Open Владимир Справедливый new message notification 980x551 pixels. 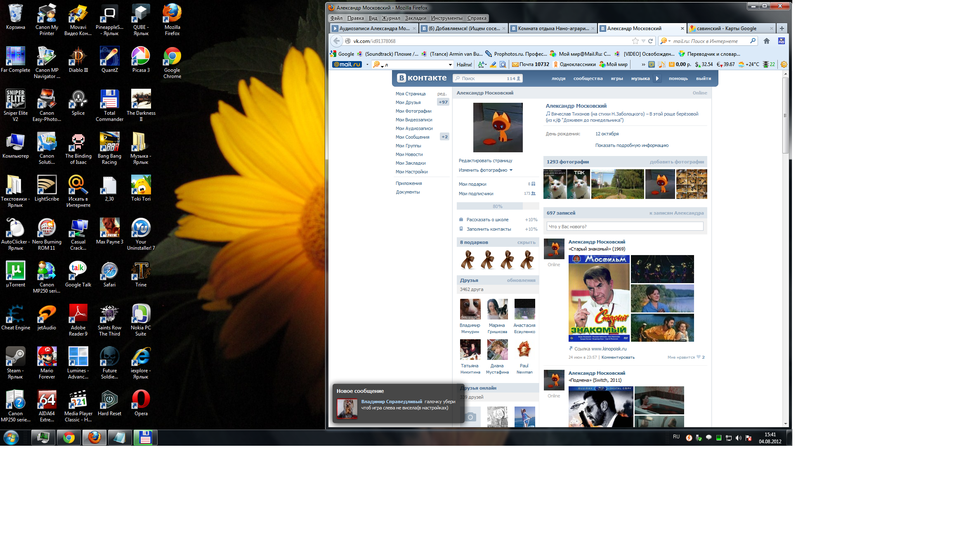click(x=399, y=403)
